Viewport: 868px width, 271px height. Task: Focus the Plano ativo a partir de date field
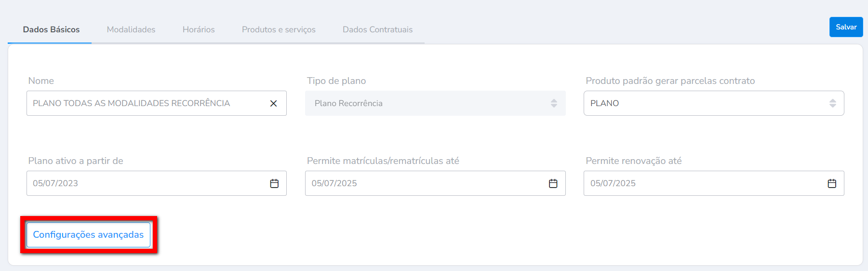(x=145, y=183)
